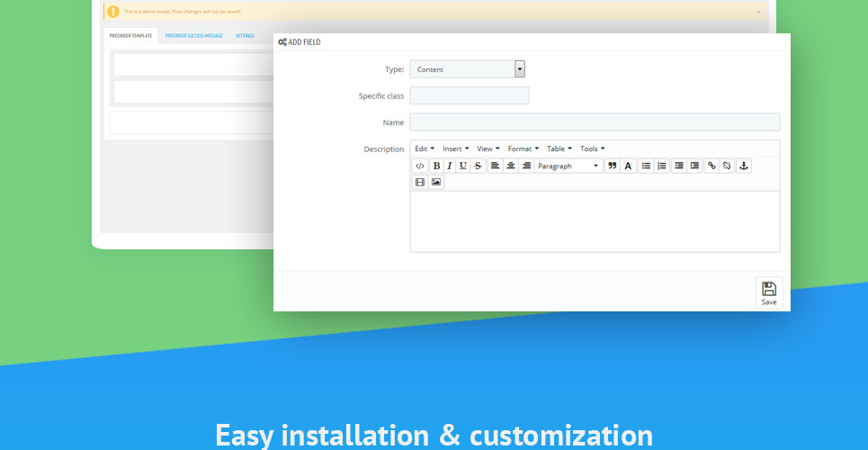Screen dimensions: 868x450
Task: Open the Type dropdown showing Content
Action: (x=467, y=69)
